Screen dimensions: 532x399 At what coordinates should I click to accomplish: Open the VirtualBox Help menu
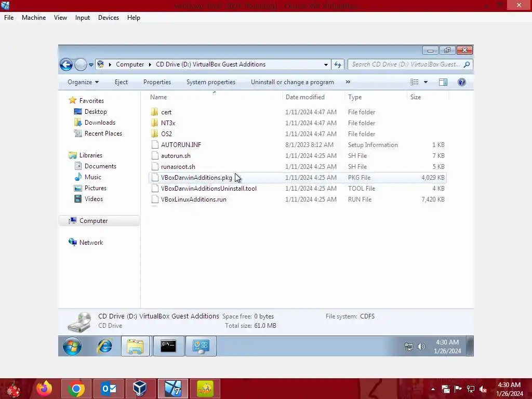point(134,18)
